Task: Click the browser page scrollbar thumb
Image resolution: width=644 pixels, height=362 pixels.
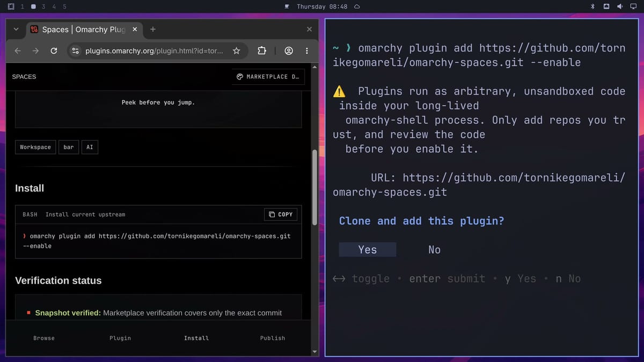Action: coord(315,187)
